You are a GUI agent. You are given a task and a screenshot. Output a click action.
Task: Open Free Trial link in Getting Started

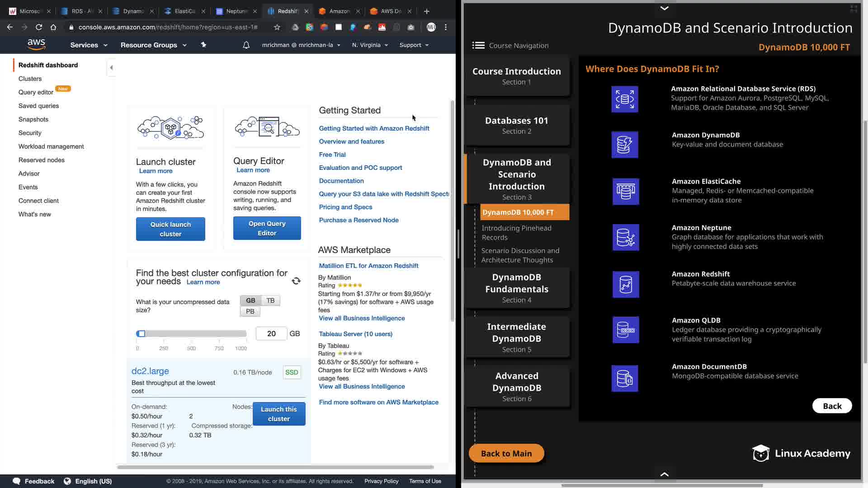pos(332,155)
